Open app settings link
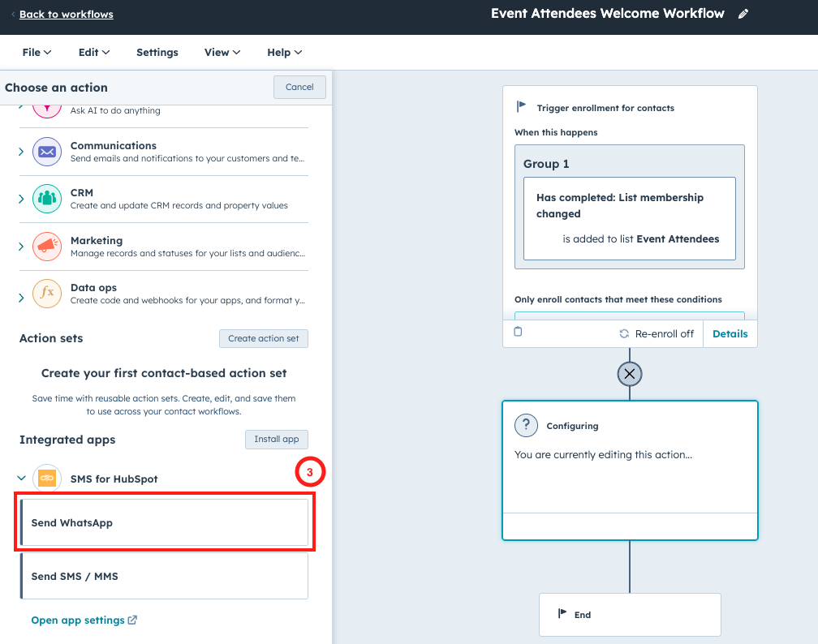 [x=78, y=620]
